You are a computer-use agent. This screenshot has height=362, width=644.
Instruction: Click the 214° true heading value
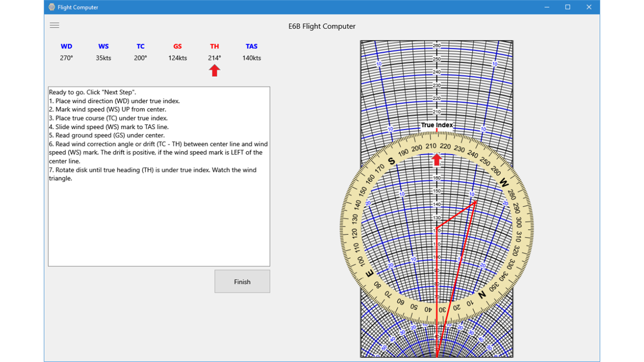coord(215,58)
